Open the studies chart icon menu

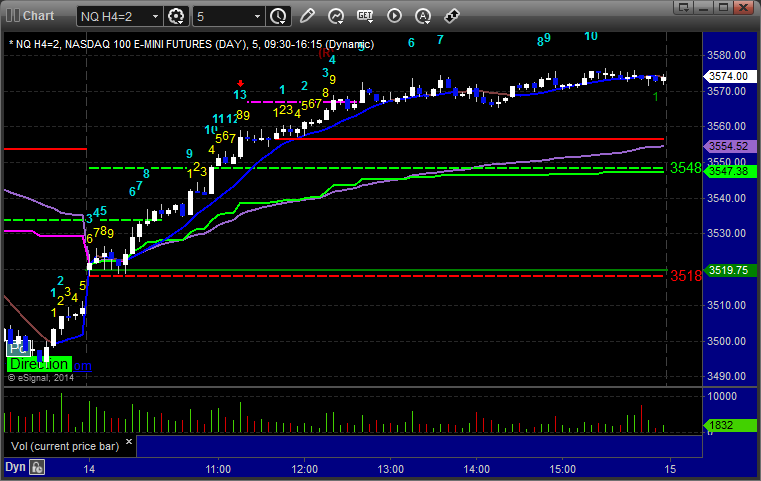[x=335, y=16]
